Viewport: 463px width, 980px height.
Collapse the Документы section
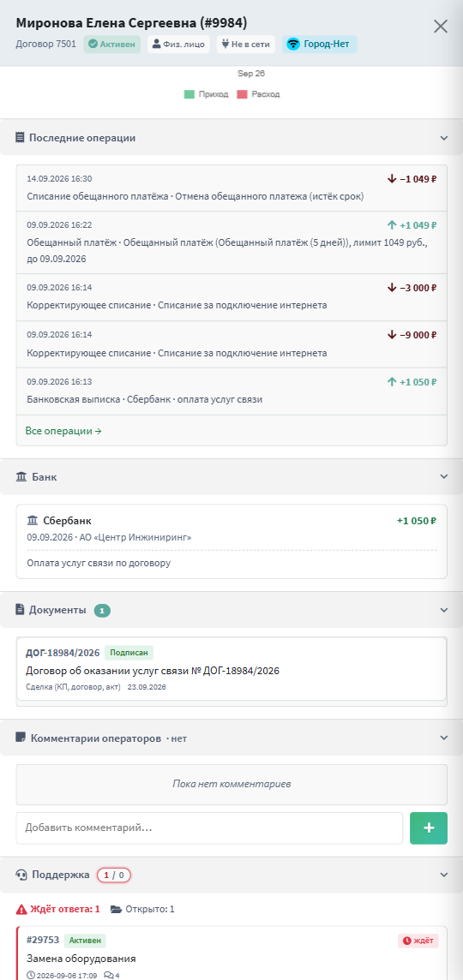click(443, 609)
